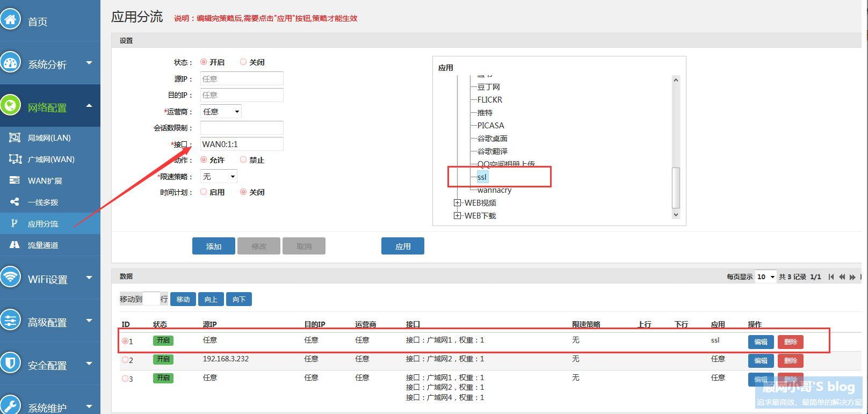Click the Advanced Config sliders icon
The image size is (868, 414).
click(x=10, y=321)
